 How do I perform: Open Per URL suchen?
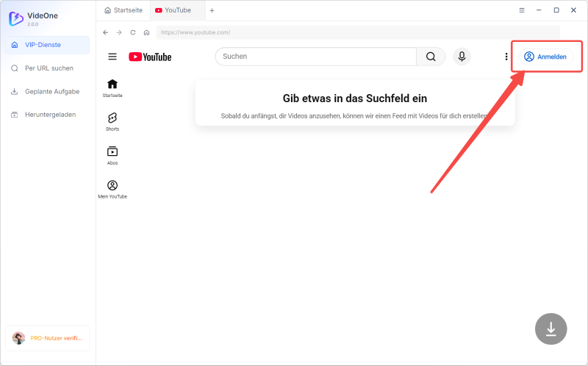pyautogui.click(x=48, y=68)
